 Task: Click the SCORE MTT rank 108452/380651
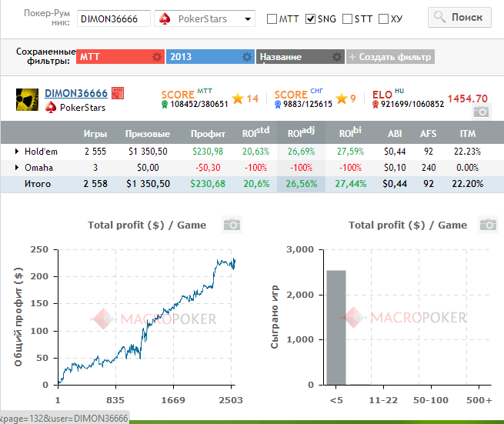point(199,104)
